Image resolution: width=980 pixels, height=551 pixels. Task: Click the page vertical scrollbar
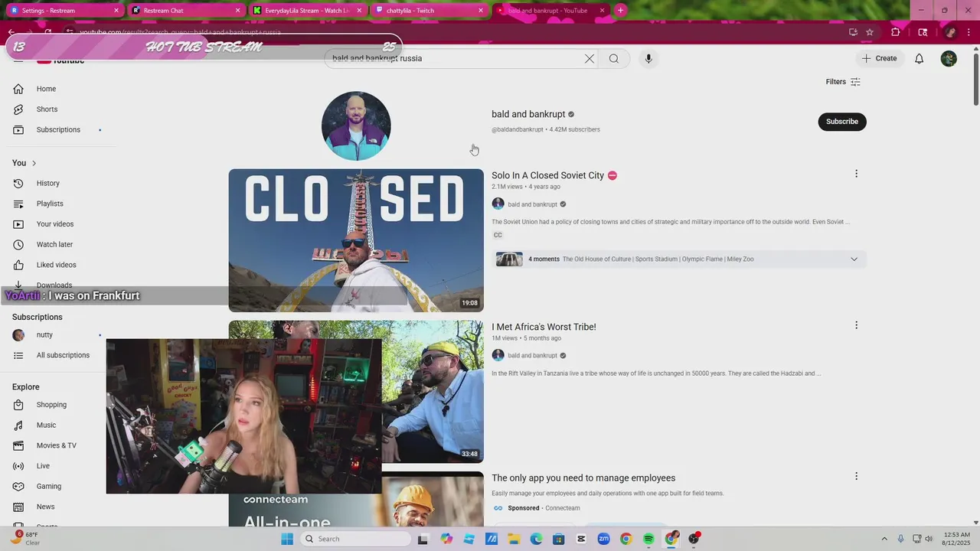pos(975,78)
